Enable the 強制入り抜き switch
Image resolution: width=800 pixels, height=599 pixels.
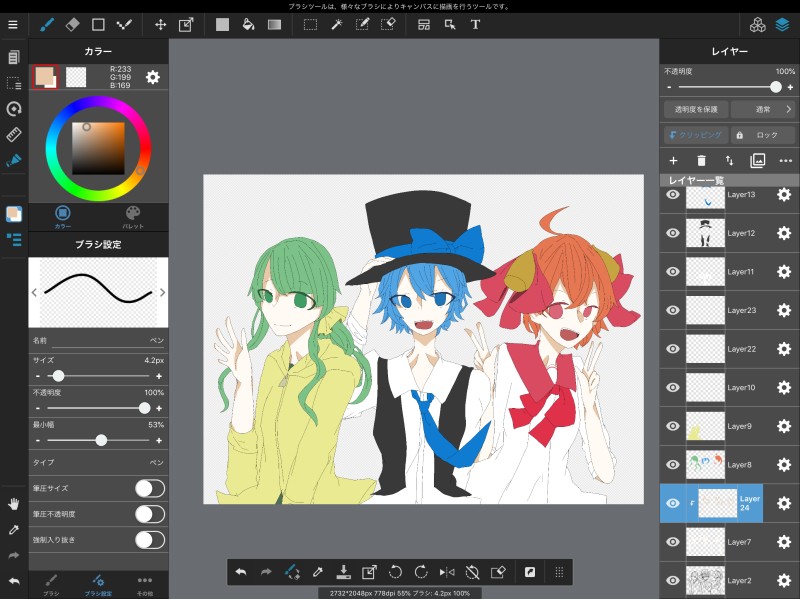(x=149, y=540)
